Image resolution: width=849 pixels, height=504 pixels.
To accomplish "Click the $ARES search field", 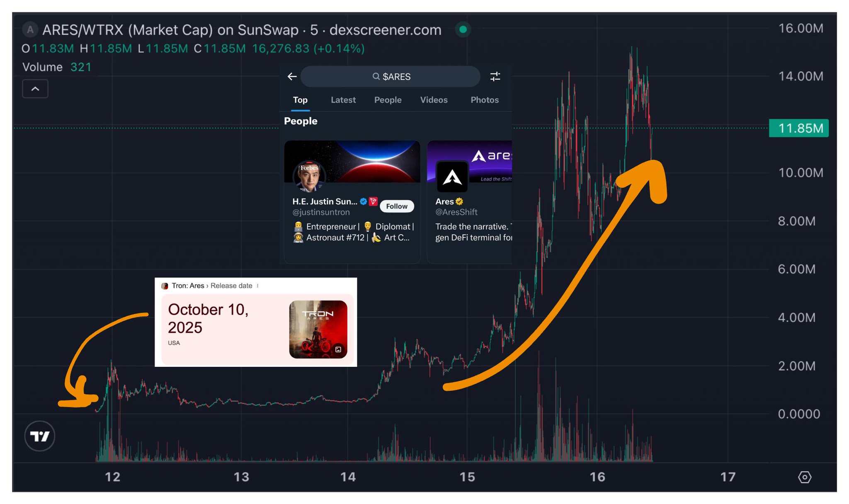I will 391,77.
